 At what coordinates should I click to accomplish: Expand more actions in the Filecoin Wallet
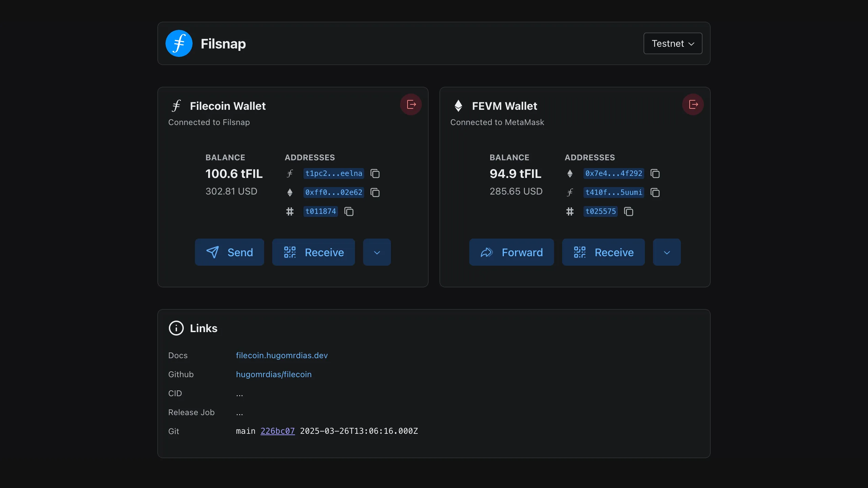coord(377,252)
